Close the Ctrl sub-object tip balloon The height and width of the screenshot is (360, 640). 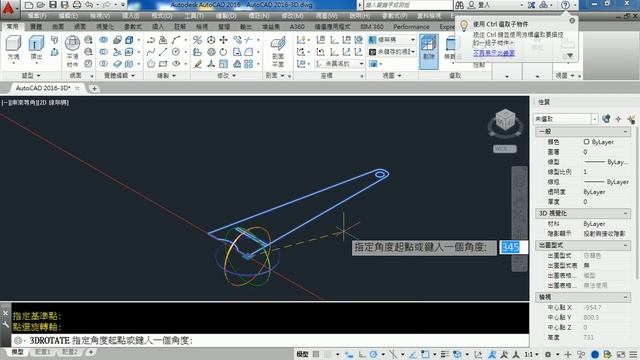coord(572,20)
